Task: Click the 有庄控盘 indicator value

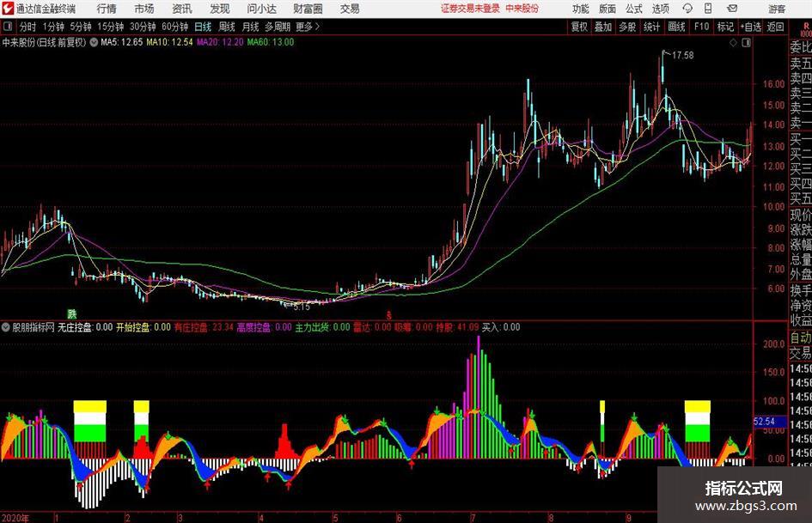Action: click(204, 327)
